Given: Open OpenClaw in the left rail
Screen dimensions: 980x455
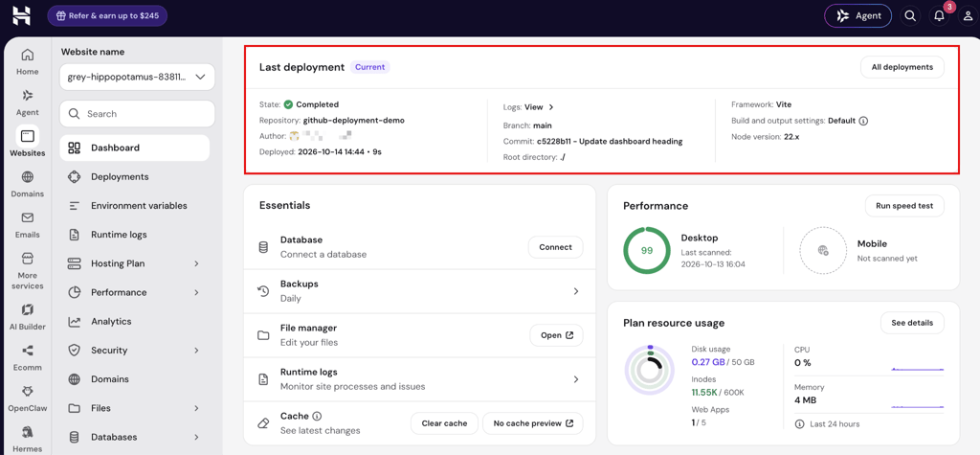Looking at the screenshot, I should 28,398.
